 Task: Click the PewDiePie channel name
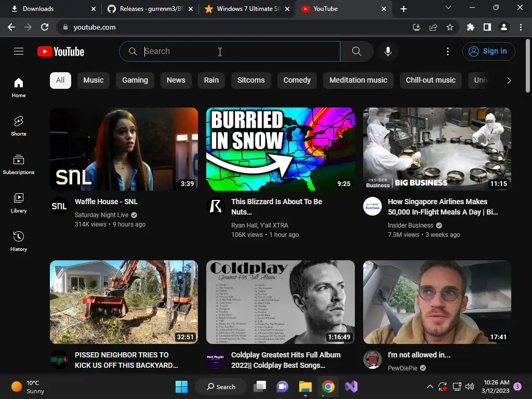tap(403, 368)
